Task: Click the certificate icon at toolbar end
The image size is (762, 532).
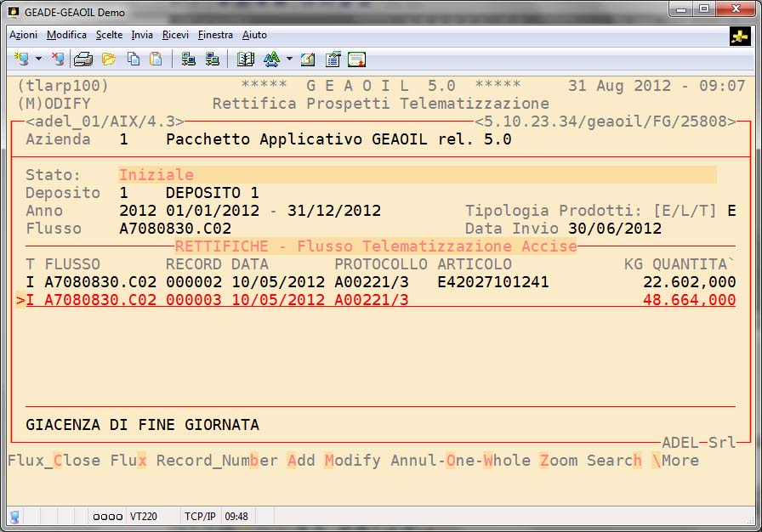Action: (x=357, y=59)
